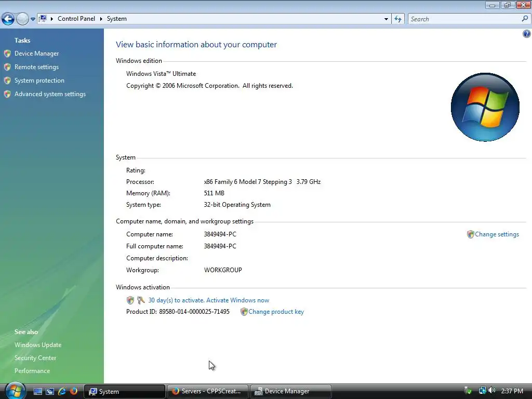Open the Start menu orb
Image resolution: width=532 pixels, height=399 pixels.
point(15,391)
